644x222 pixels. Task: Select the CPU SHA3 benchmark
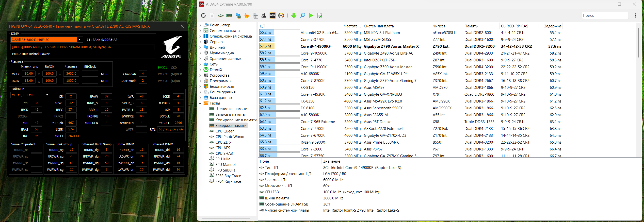coord(224,153)
